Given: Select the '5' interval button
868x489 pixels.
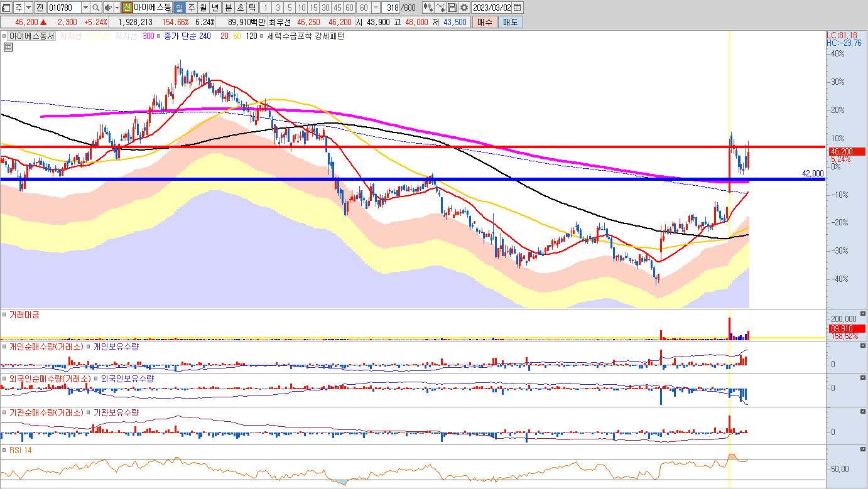Looking at the screenshot, I should tap(289, 8).
